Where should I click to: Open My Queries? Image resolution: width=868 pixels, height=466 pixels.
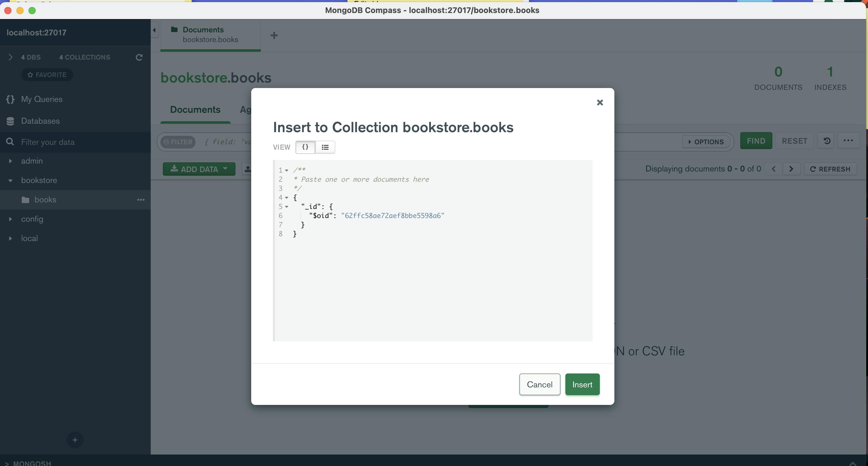41,99
